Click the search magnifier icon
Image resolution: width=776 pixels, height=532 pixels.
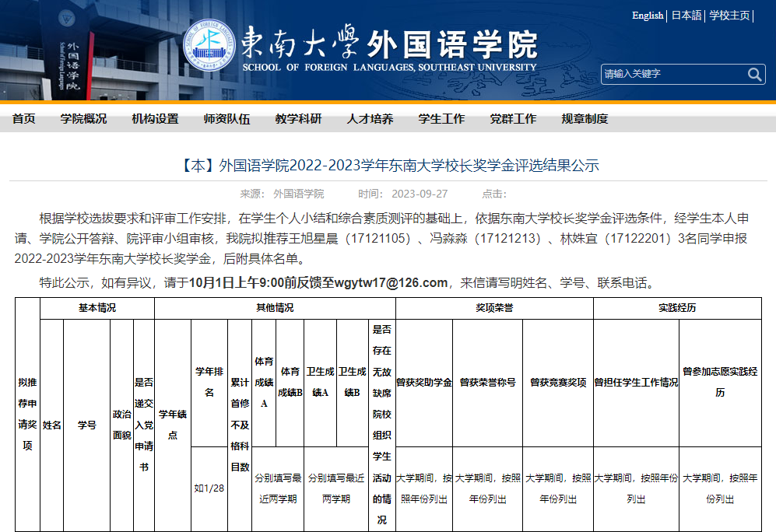[754, 74]
